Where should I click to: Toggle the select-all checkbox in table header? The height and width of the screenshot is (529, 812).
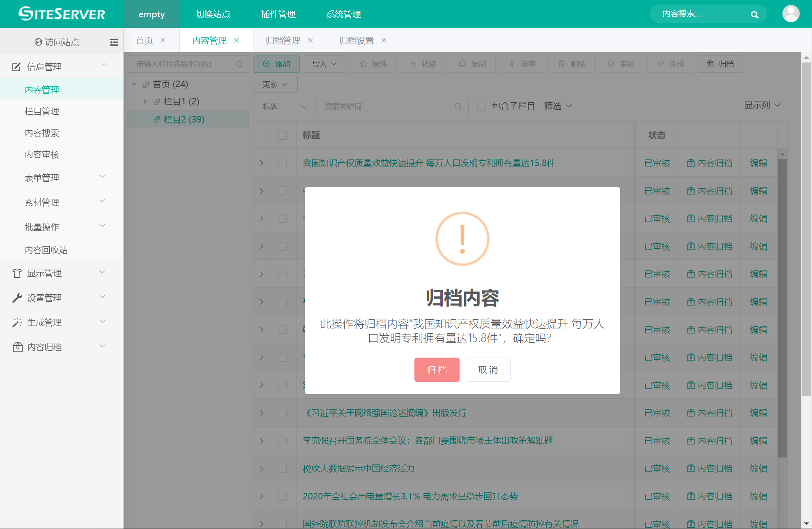[282, 135]
